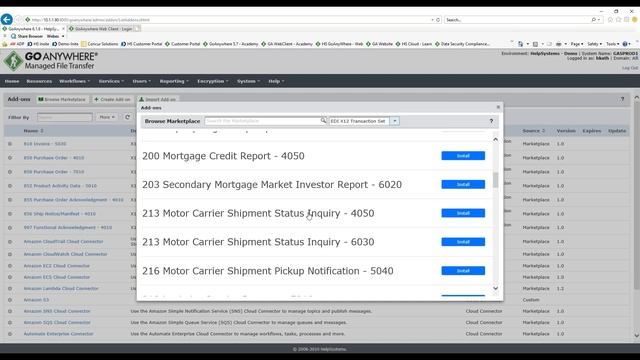This screenshot has height=360, width=640.
Task: Open the Customer Portal bookmark
Action: [x=182, y=44]
